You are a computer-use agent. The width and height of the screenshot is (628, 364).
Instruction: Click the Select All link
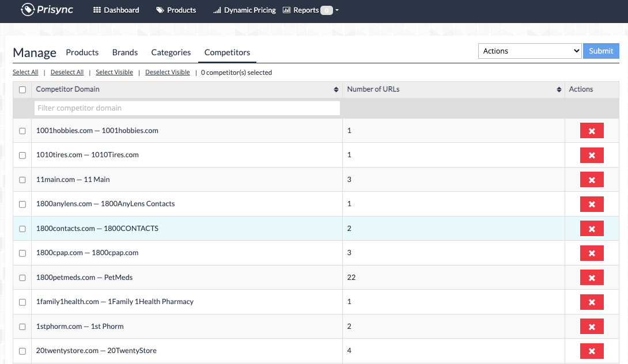[x=25, y=72]
